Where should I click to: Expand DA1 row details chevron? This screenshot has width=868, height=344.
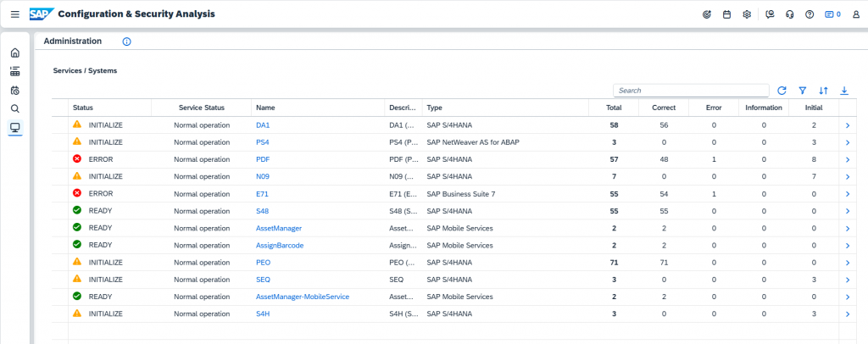tap(848, 125)
